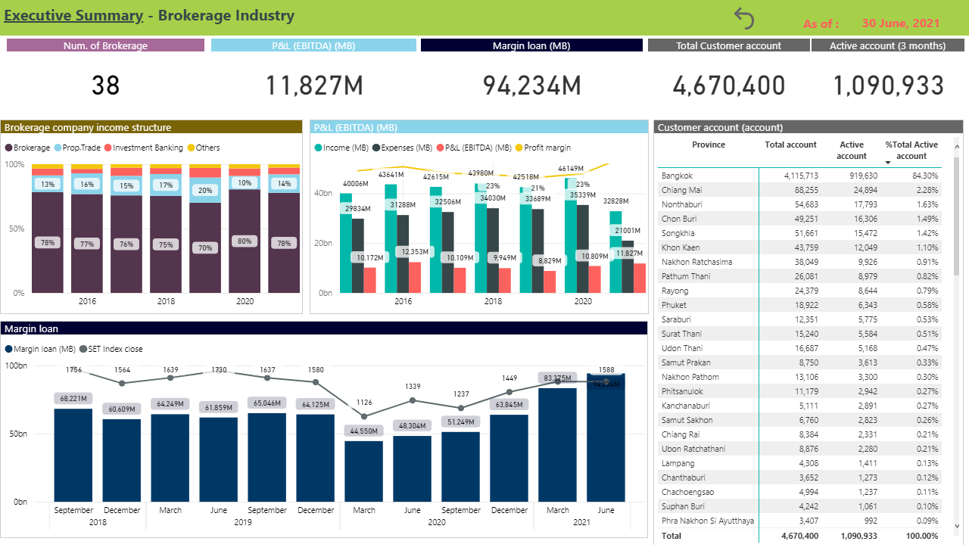The width and height of the screenshot is (969, 560).
Task: Click the June 2021 margin loan bar
Action: (x=606, y=439)
